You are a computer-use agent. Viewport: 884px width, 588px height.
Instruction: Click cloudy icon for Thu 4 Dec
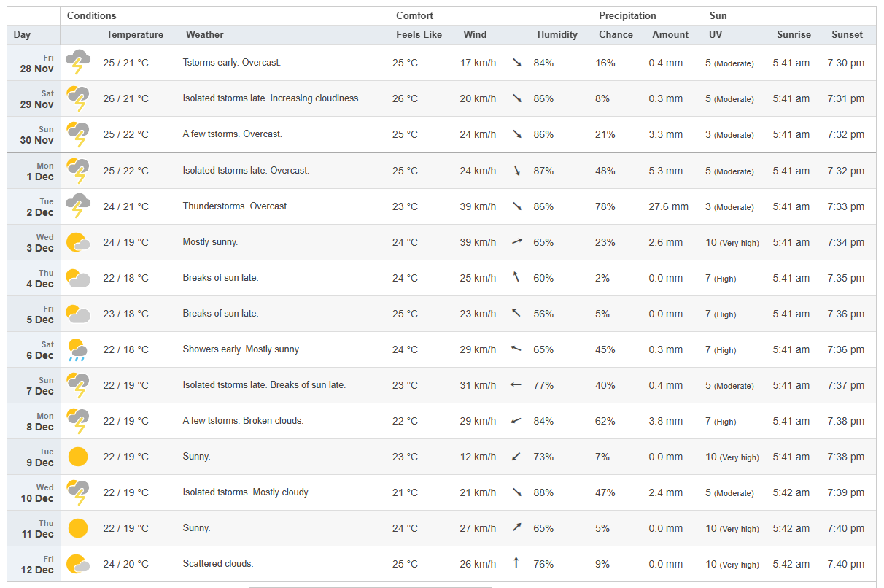click(x=78, y=278)
